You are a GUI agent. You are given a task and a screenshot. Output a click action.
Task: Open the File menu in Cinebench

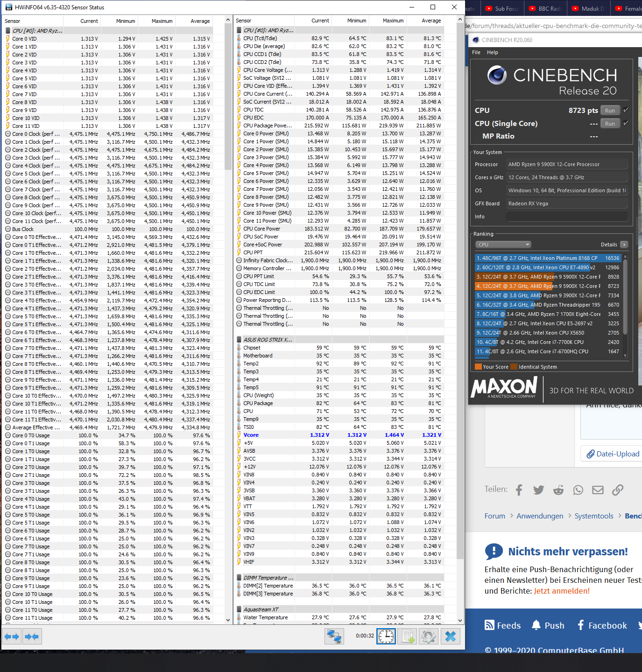(x=476, y=52)
